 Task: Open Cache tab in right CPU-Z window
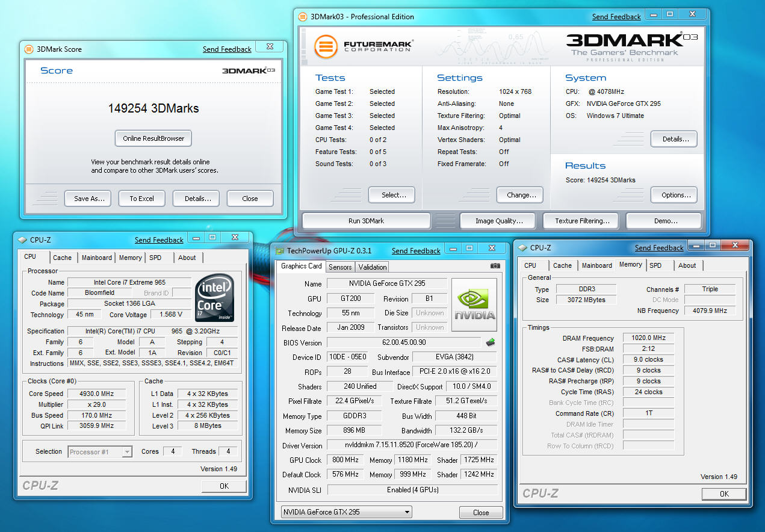click(x=562, y=265)
